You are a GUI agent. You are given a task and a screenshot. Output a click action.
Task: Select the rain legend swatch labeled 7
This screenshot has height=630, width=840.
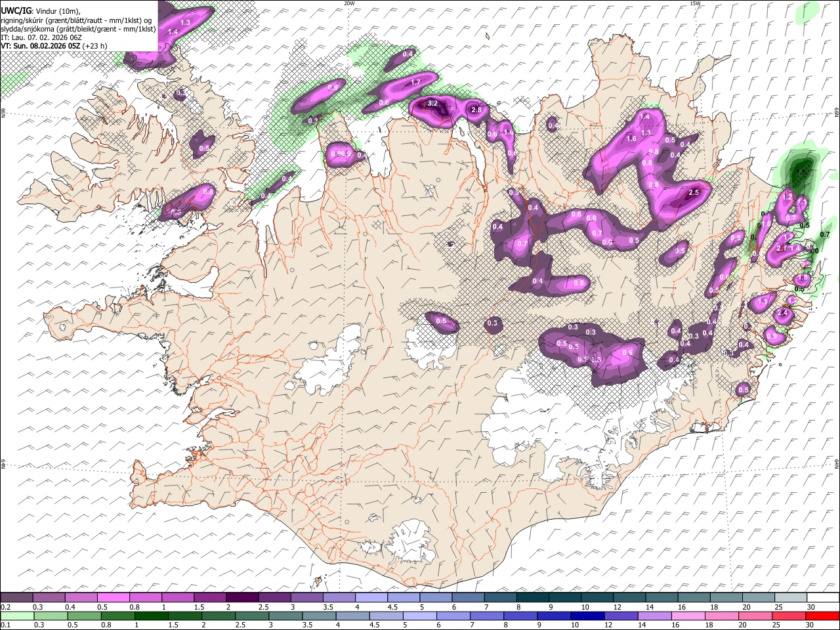[487, 616]
